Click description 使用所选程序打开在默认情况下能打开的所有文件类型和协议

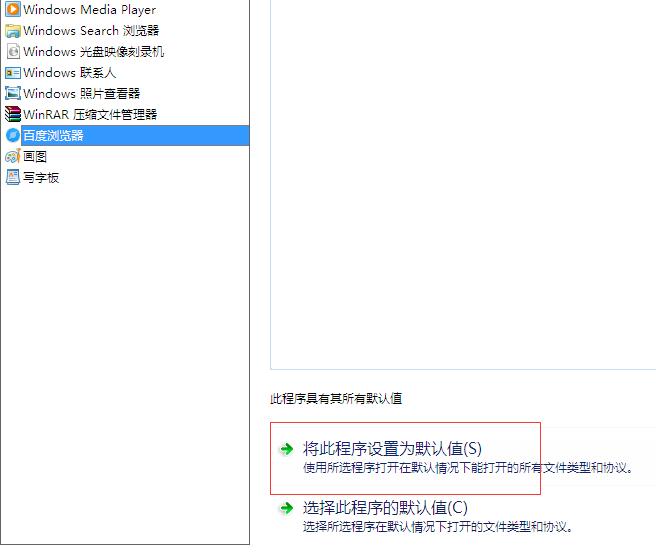467,468
